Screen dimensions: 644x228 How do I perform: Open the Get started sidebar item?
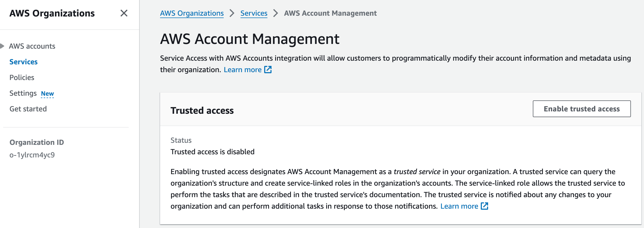(28, 109)
